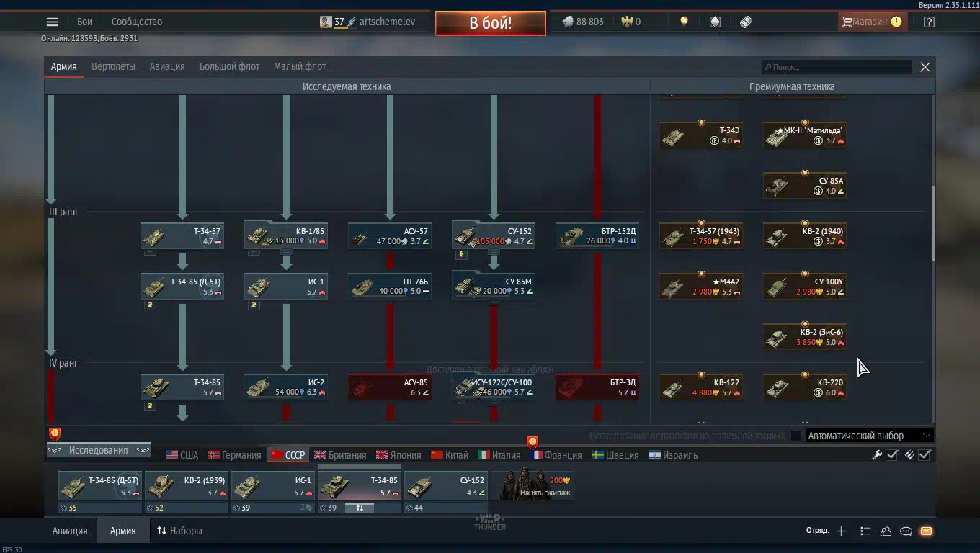Switch to the Вертолёты tab
This screenshot has height=553, width=980.
113,66
